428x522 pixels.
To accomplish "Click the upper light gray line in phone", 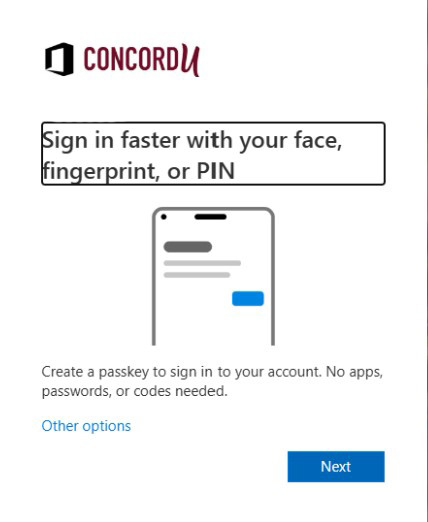I will pos(202,263).
